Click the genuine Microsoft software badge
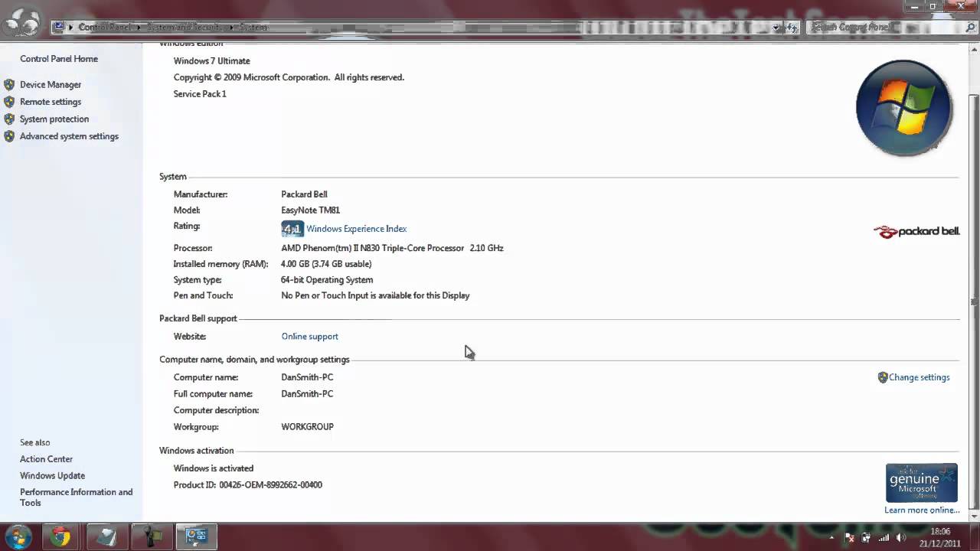 pos(922,483)
